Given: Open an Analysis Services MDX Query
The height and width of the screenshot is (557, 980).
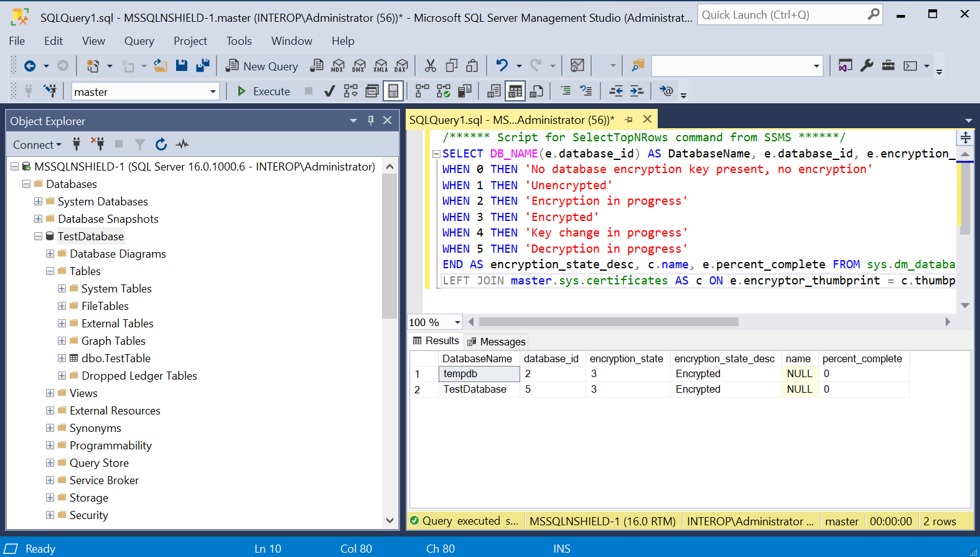Looking at the screenshot, I should [x=338, y=65].
